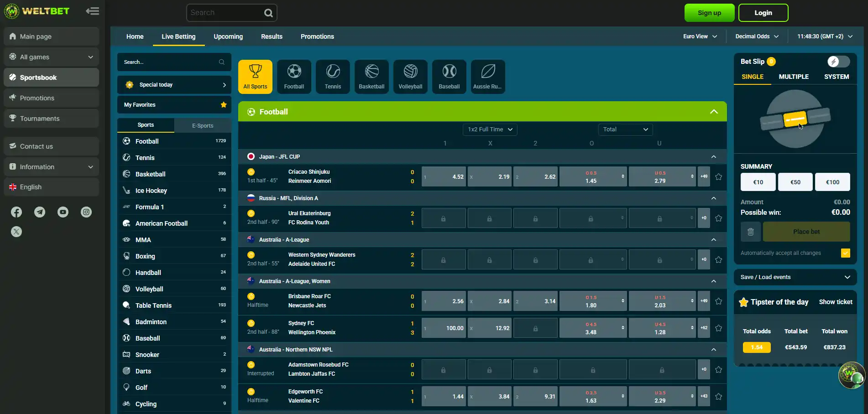Click the Facebook social icon
Image resolution: width=868 pixels, height=414 pixels.
pyautogui.click(x=16, y=212)
